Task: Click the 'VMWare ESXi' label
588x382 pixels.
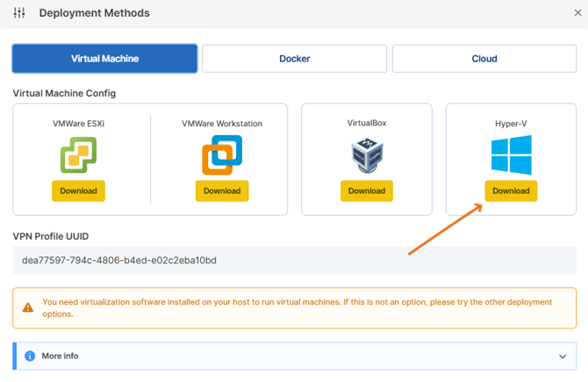Action: pos(78,124)
